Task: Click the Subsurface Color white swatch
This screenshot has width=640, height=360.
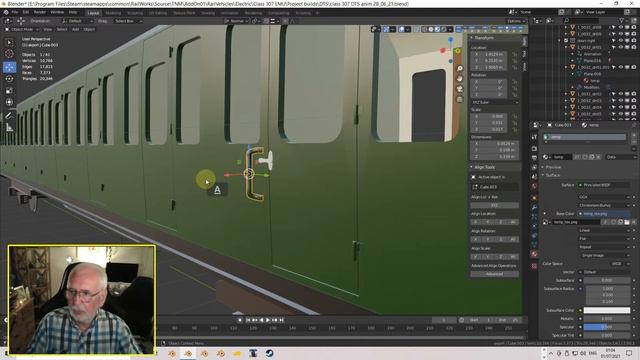Action: tap(607, 310)
